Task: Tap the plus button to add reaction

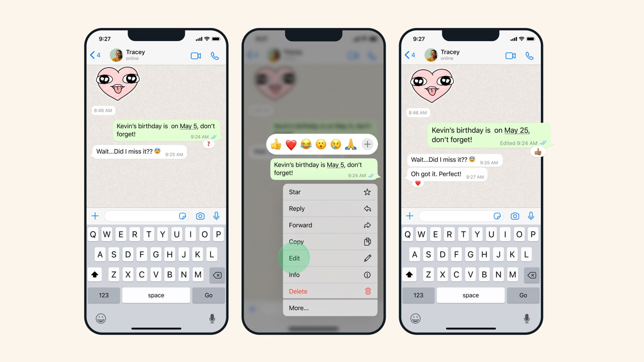Action: coord(368,144)
